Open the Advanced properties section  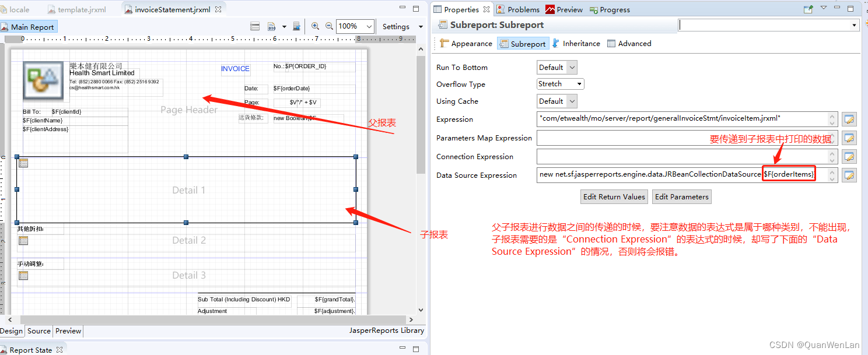pyautogui.click(x=629, y=43)
